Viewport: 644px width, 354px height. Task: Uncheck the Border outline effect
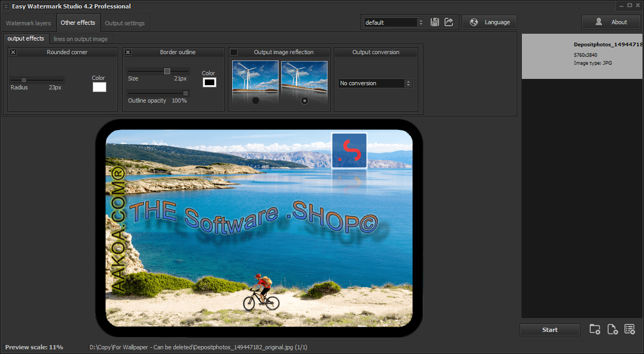tap(127, 52)
